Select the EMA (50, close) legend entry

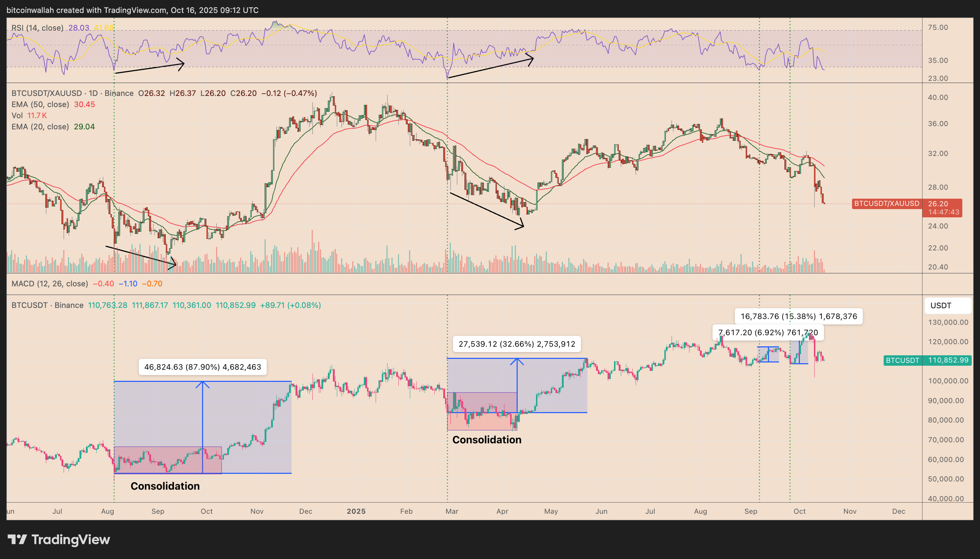point(40,105)
